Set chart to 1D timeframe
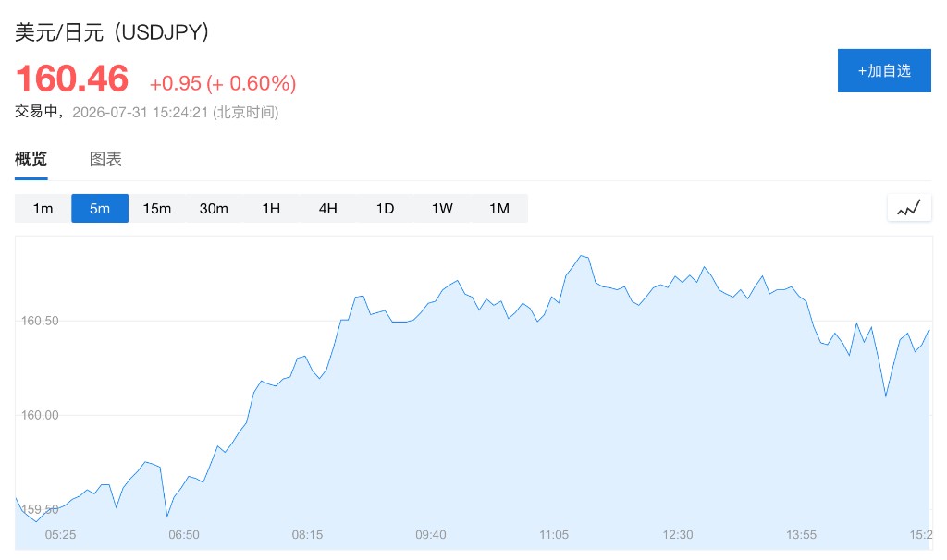This screenshot has width=947, height=560. (385, 208)
